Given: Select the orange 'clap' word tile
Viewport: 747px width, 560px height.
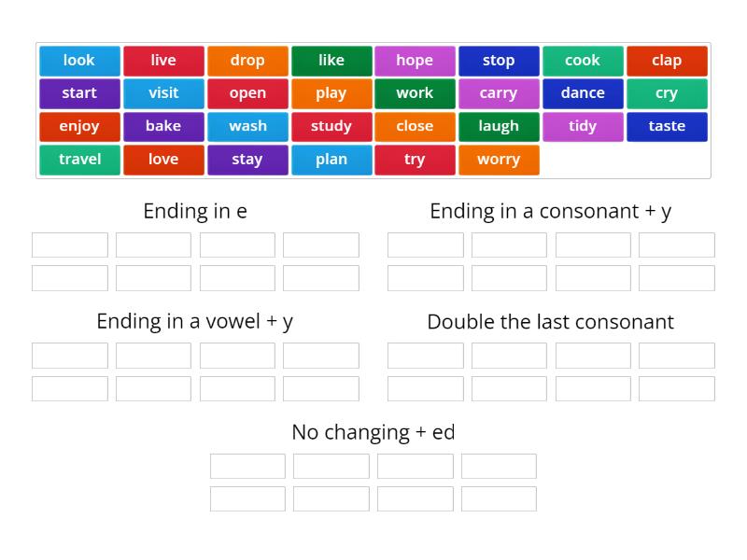Looking at the screenshot, I should [667, 60].
